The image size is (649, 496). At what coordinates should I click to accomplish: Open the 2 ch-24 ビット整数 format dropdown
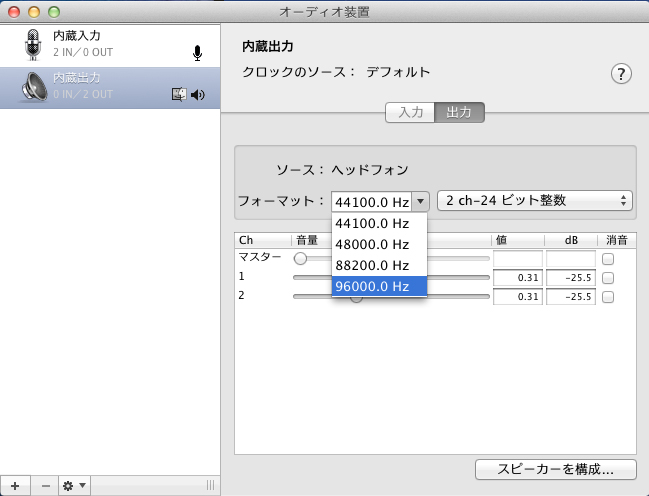(x=535, y=200)
